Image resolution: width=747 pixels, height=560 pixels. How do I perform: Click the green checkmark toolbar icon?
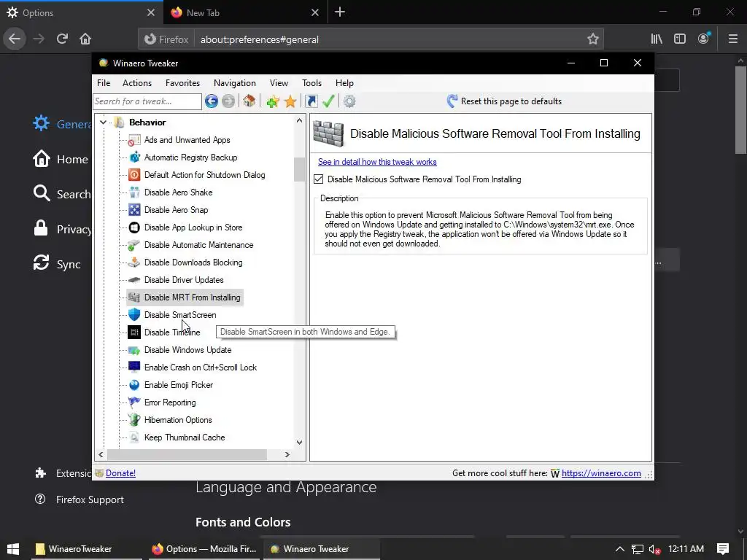(328, 101)
